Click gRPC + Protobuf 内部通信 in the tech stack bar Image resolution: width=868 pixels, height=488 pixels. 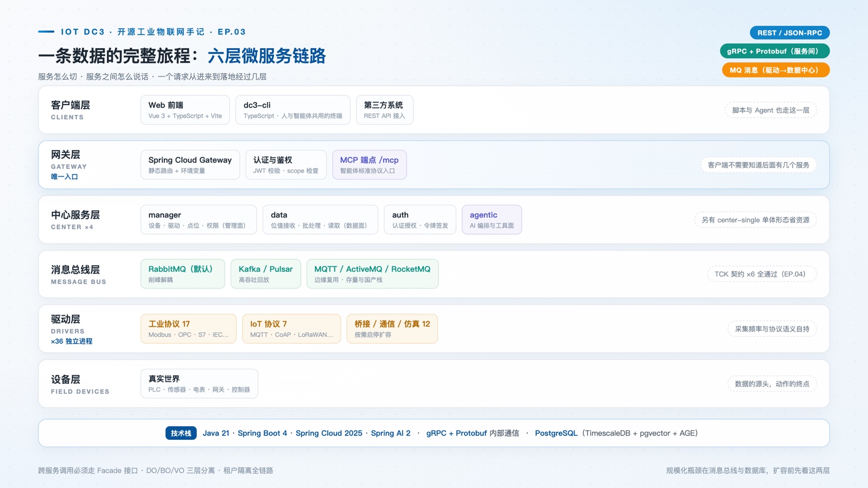(x=473, y=433)
